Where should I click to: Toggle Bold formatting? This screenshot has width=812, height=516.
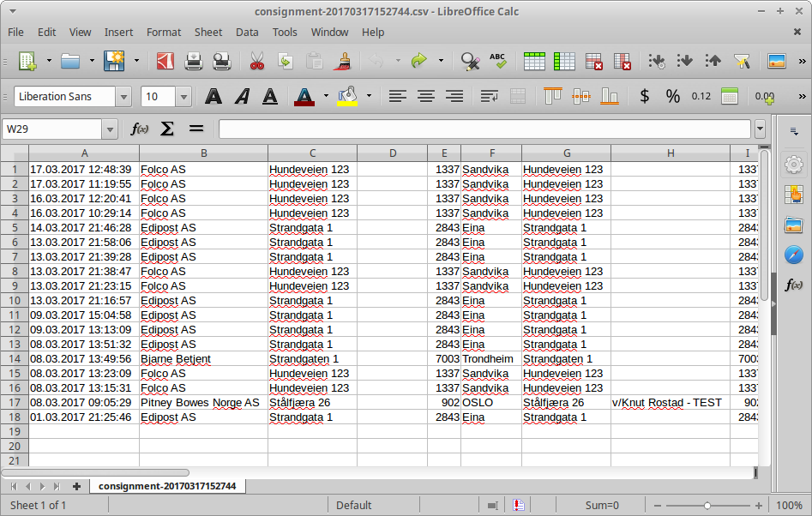coord(214,96)
